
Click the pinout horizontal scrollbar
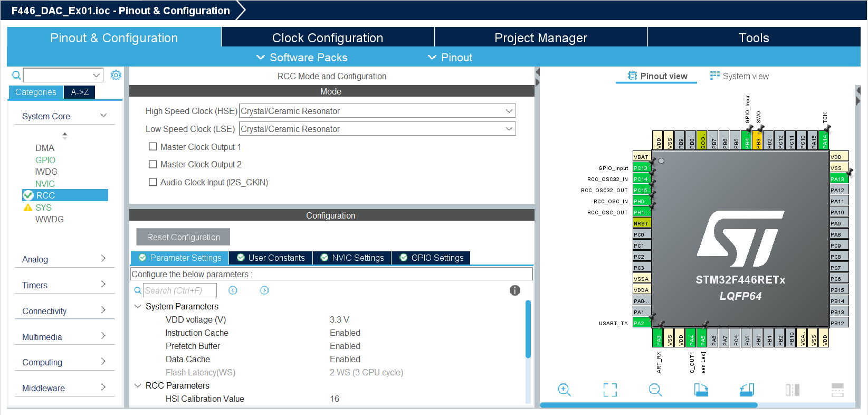click(x=649, y=405)
